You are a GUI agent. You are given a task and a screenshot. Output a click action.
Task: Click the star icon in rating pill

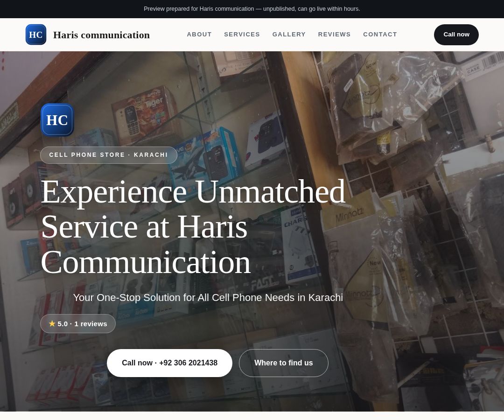coord(52,323)
